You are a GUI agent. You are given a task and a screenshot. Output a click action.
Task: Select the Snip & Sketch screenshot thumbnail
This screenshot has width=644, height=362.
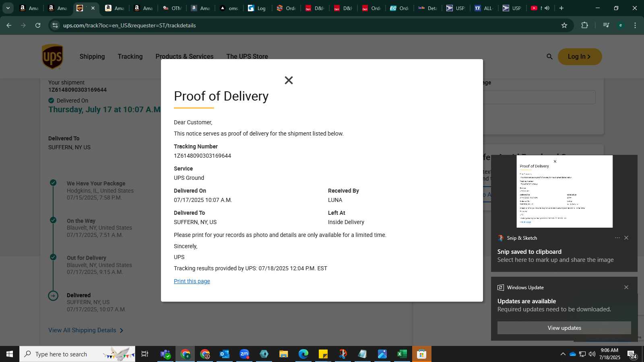pos(564,191)
